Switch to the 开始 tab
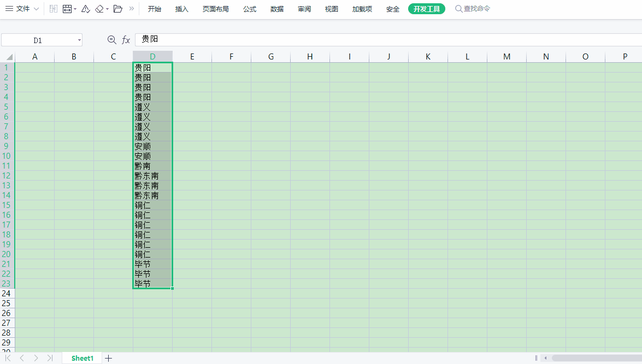This screenshot has width=642, height=364. pos(155,9)
